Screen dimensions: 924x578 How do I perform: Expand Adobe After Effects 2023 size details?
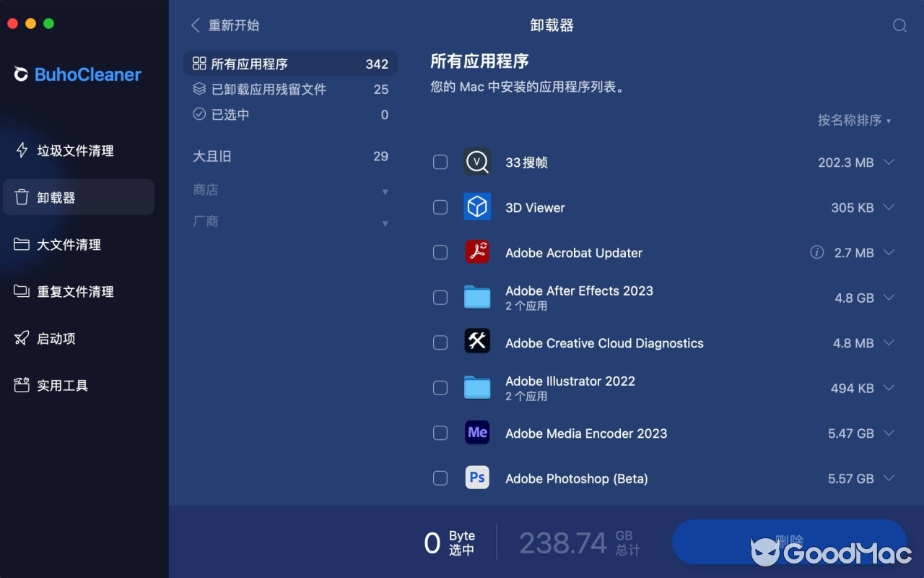point(887,297)
